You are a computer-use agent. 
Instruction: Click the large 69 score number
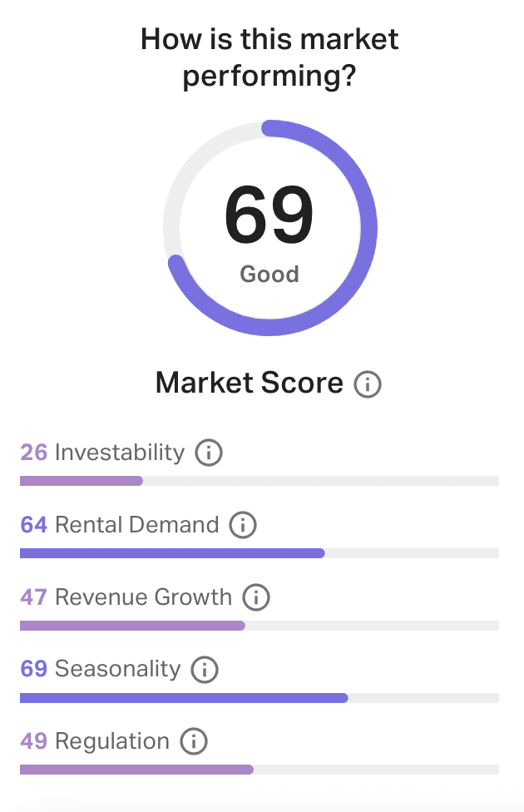(x=269, y=216)
